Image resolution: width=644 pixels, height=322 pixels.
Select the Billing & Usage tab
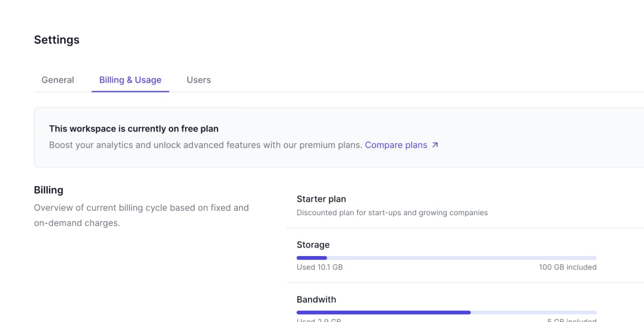pos(130,80)
